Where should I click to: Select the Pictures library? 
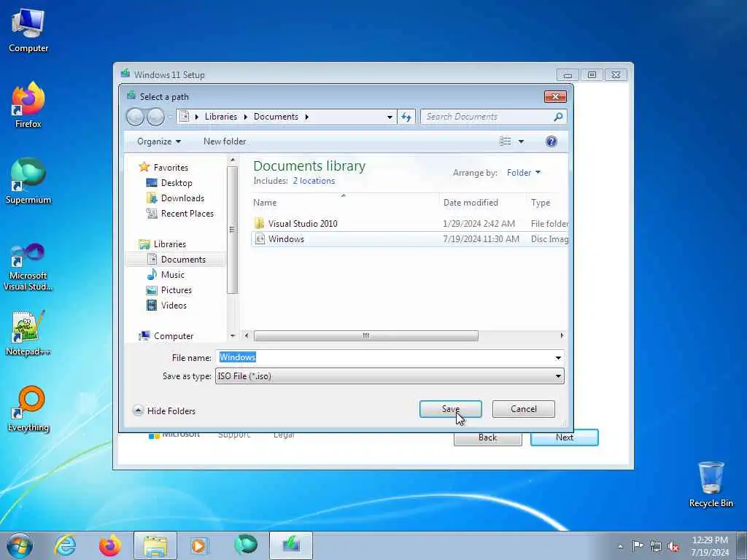click(177, 290)
